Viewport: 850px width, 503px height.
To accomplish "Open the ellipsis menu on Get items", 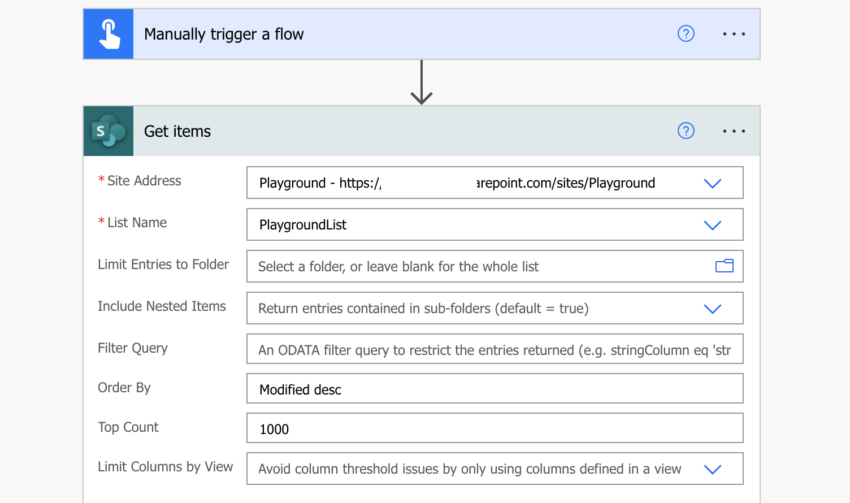I will pos(733,131).
